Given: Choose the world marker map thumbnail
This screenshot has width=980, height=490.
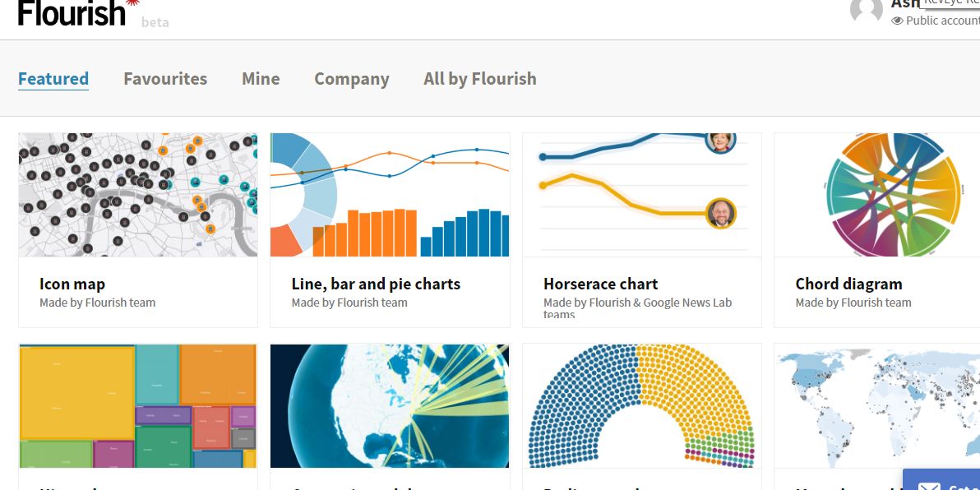Looking at the screenshot, I should point(877,405).
